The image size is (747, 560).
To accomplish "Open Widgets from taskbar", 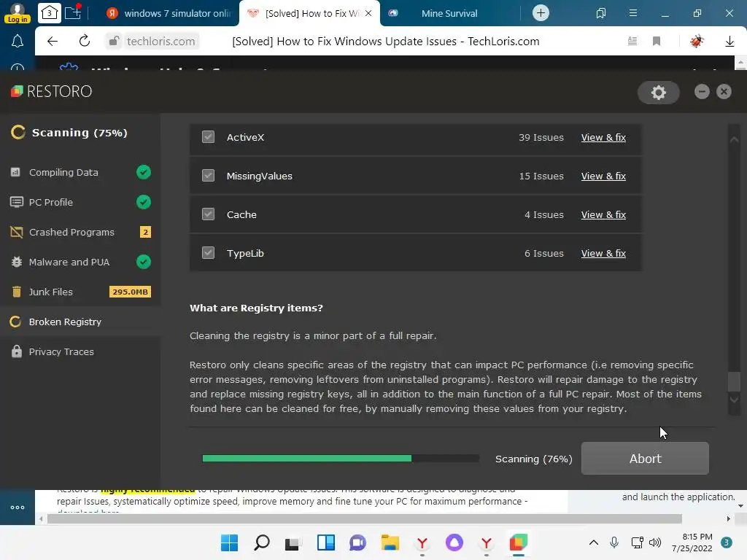I will coord(326,542).
